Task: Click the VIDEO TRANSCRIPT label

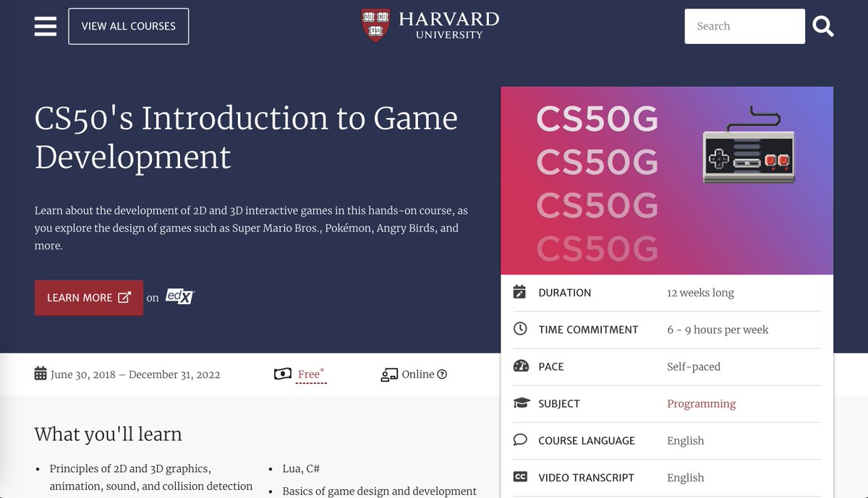Action: click(586, 477)
